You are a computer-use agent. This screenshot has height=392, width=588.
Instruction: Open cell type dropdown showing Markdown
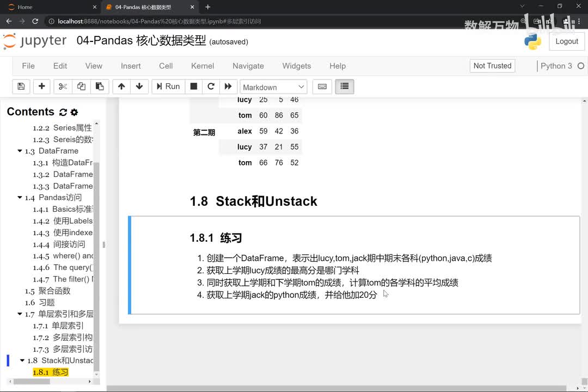(x=273, y=87)
